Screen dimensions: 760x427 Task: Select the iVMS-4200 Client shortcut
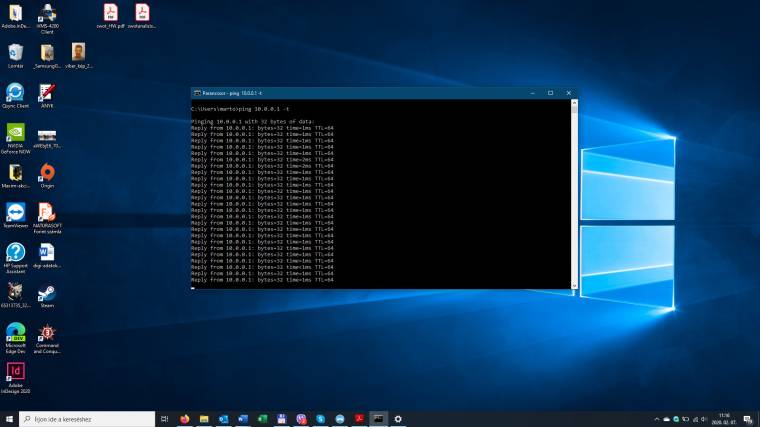tap(47, 13)
